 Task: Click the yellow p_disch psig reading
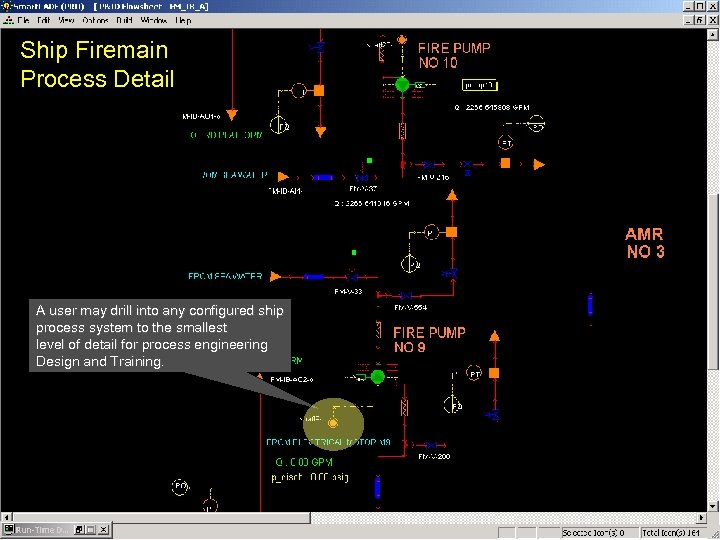click(310, 478)
